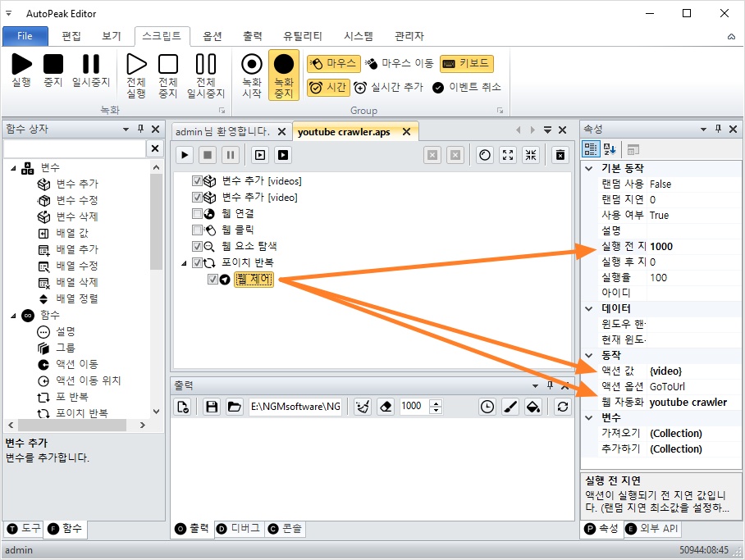Click the save icon in output toolbar
The image size is (745, 560).
point(212,407)
